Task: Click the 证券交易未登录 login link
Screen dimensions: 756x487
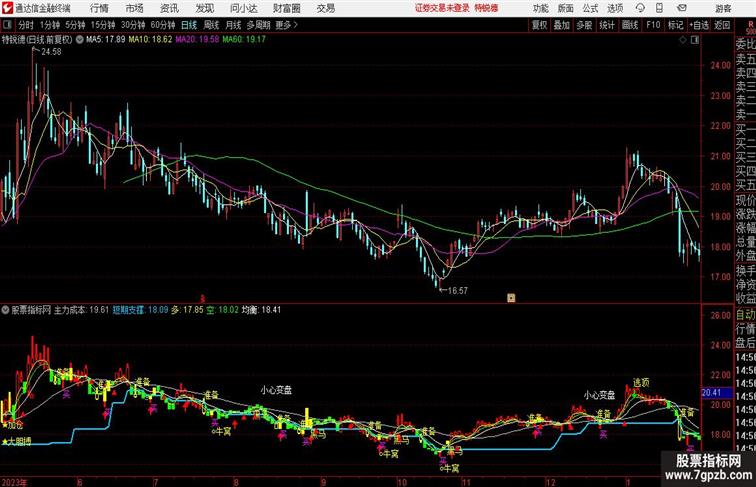Action: tap(442, 8)
